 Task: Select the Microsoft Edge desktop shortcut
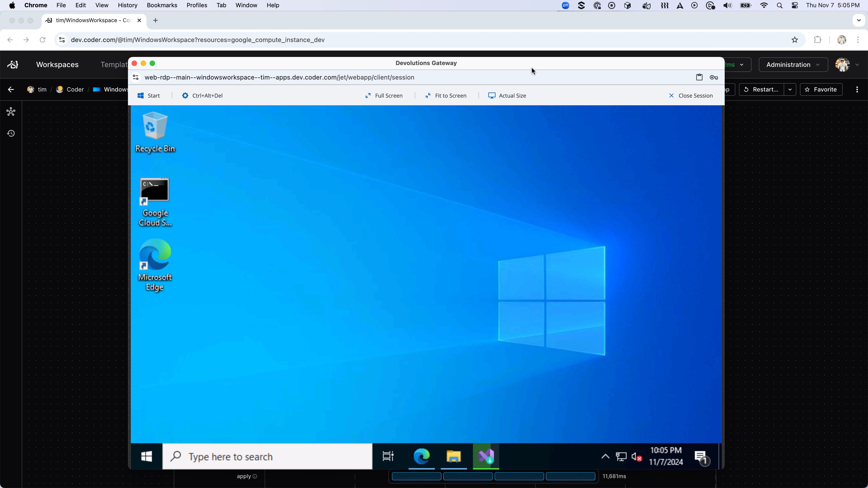point(155,265)
